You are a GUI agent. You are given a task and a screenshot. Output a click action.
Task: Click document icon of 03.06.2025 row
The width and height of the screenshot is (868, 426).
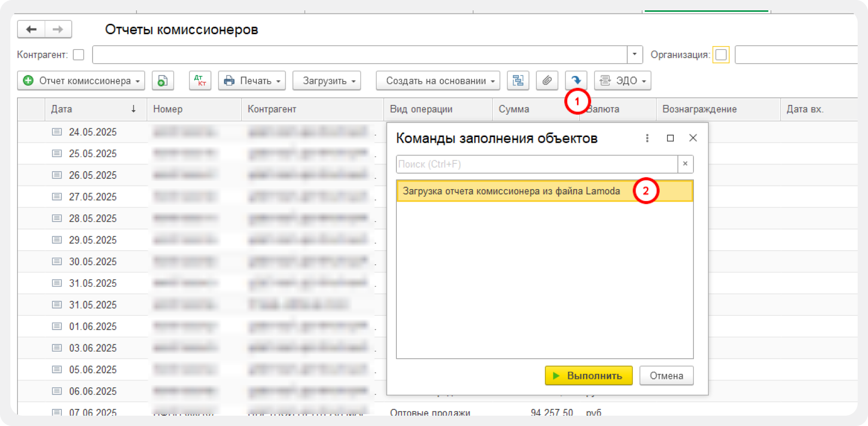coord(57,348)
